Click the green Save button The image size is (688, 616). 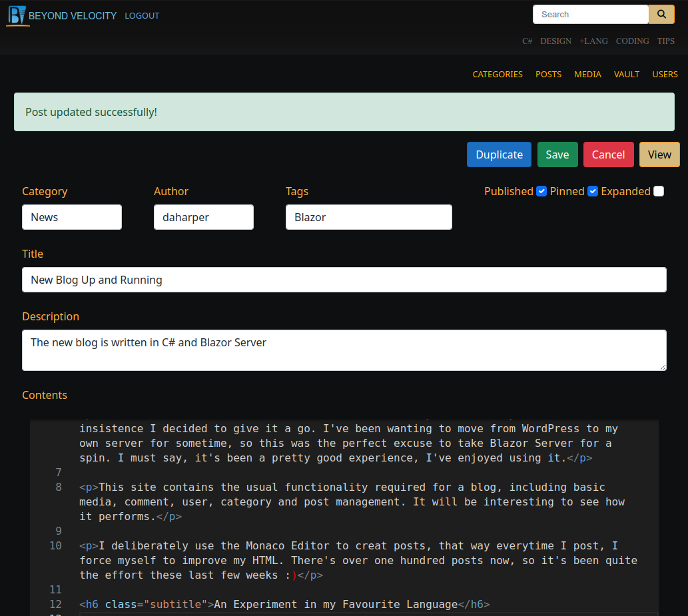[x=557, y=154]
